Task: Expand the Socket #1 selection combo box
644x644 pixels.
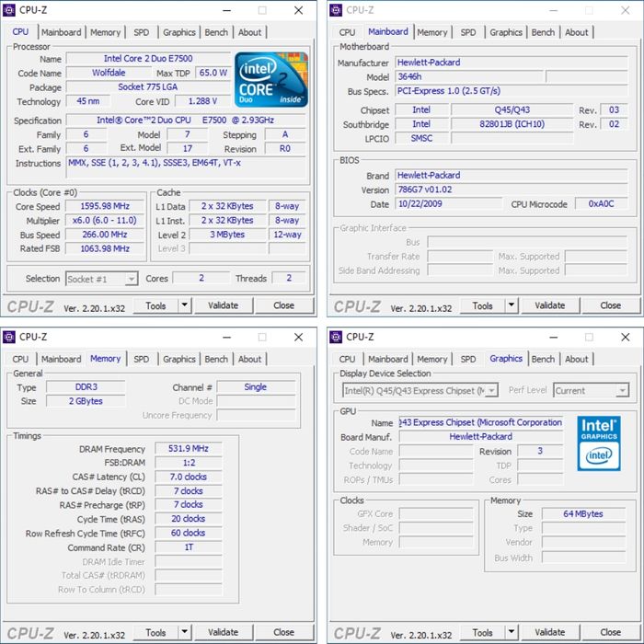Action: tap(131, 279)
